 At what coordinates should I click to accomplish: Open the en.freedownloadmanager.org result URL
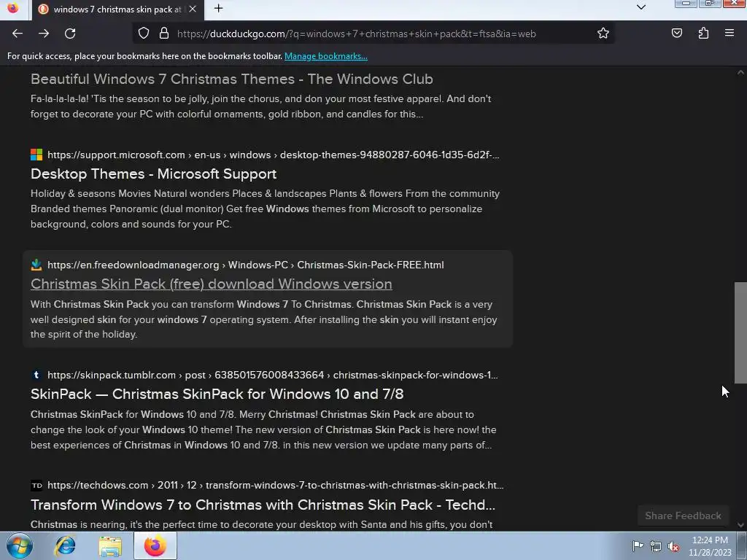point(245,265)
